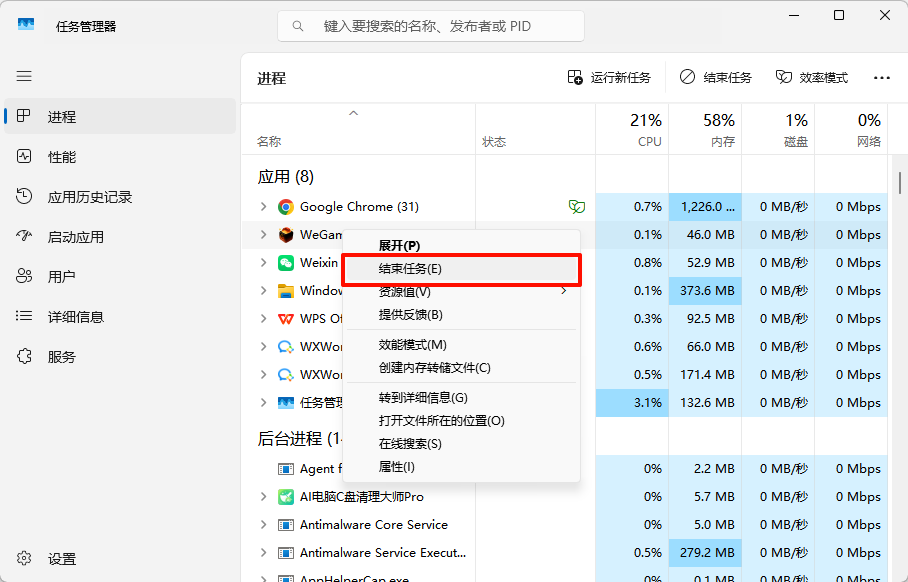Toggle 效能模式(M) in the context menu
The image size is (908, 582).
(x=410, y=343)
